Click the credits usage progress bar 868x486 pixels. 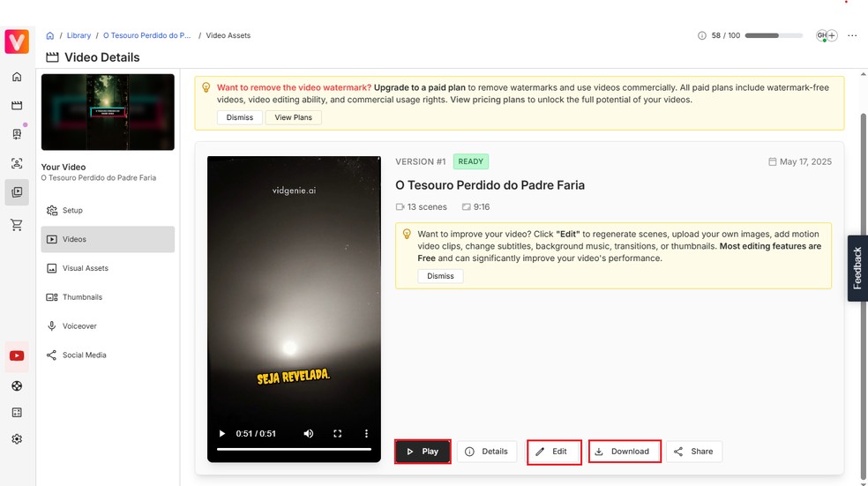click(x=774, y=35)
